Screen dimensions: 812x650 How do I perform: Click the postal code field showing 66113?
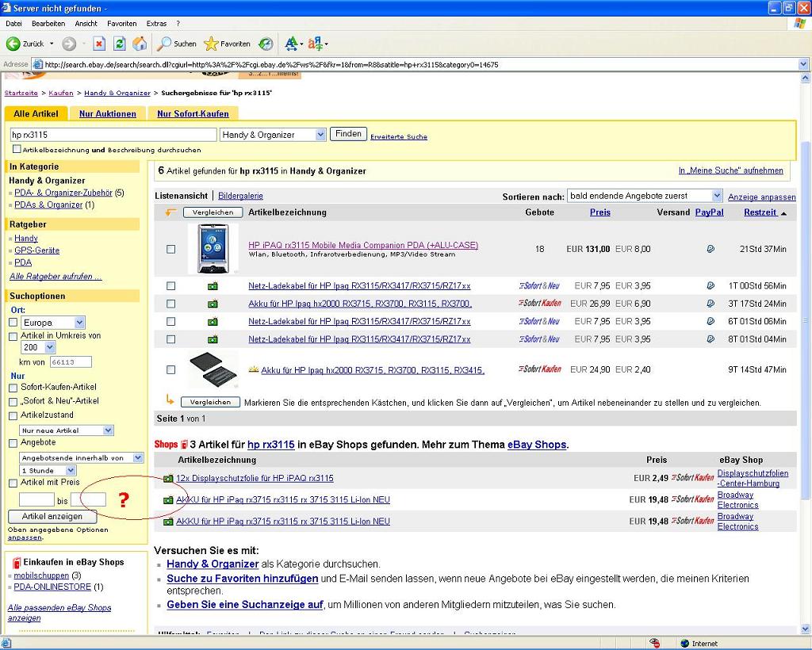coord(71,362)
